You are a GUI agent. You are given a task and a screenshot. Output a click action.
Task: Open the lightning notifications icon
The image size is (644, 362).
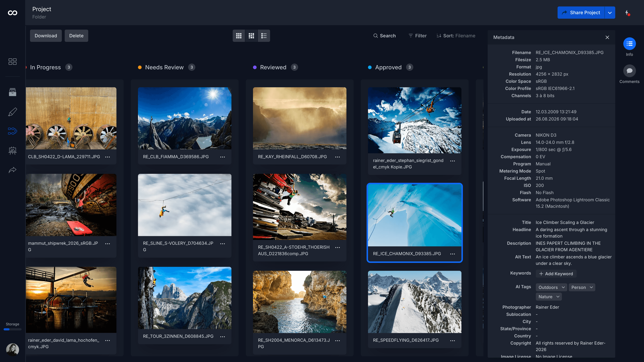[x=627, y=13]
